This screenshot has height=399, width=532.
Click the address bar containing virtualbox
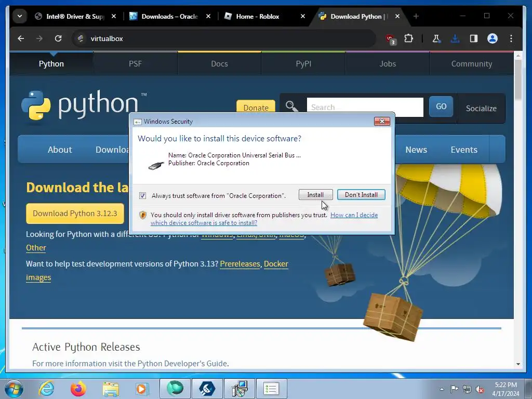[x=224, y=38]
